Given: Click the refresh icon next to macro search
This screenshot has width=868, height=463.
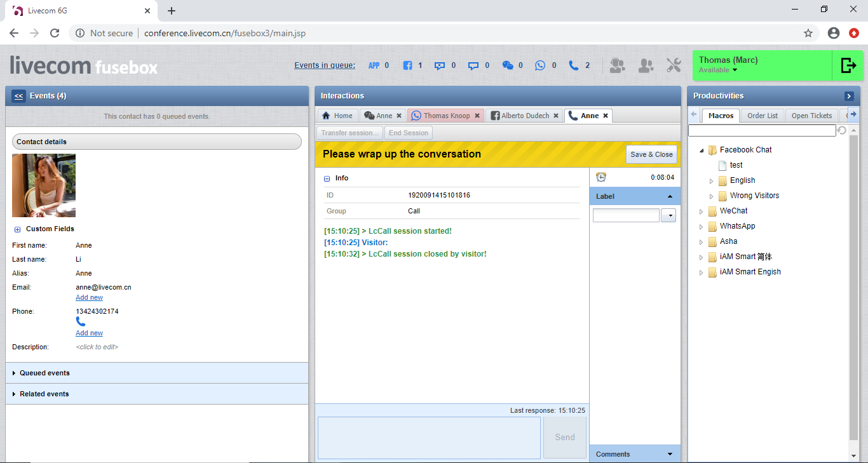Looking at the screenshot, I should [842, 130].
